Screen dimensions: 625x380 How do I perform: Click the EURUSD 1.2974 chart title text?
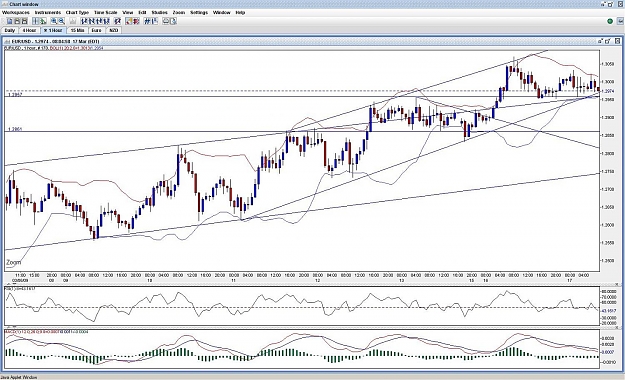click(x=55, y=41)
